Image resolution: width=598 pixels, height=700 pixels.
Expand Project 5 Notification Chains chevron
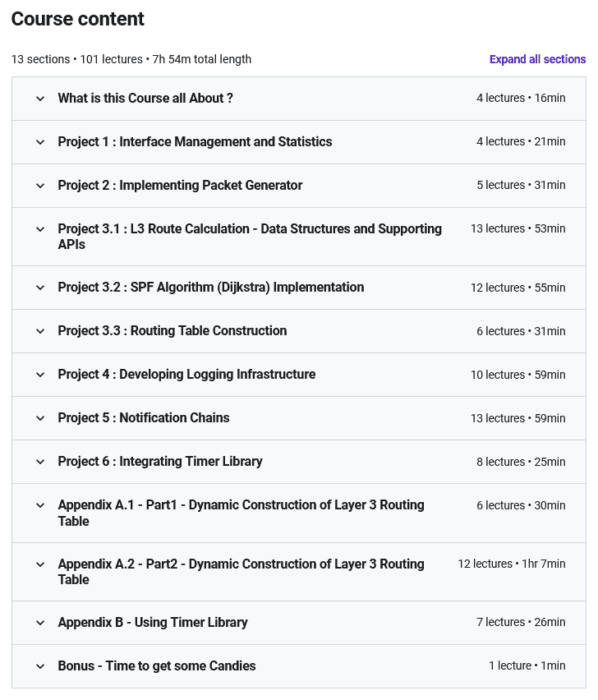40,418
